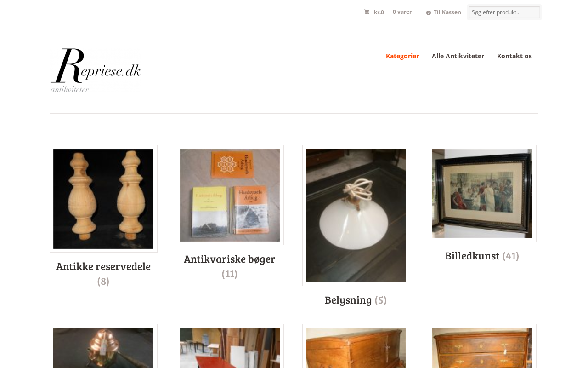Click the Billedkunst category title
The width and height of the screenshot is (588, 368).
472,256
